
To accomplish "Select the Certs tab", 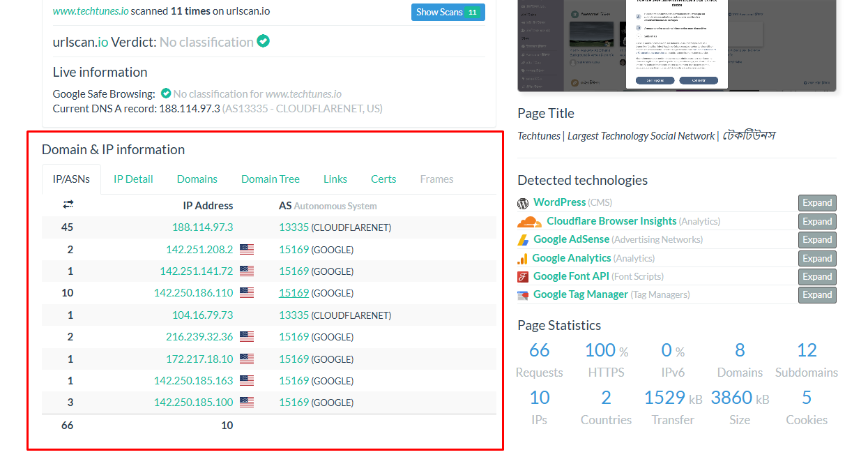I will tap(383, 179).
